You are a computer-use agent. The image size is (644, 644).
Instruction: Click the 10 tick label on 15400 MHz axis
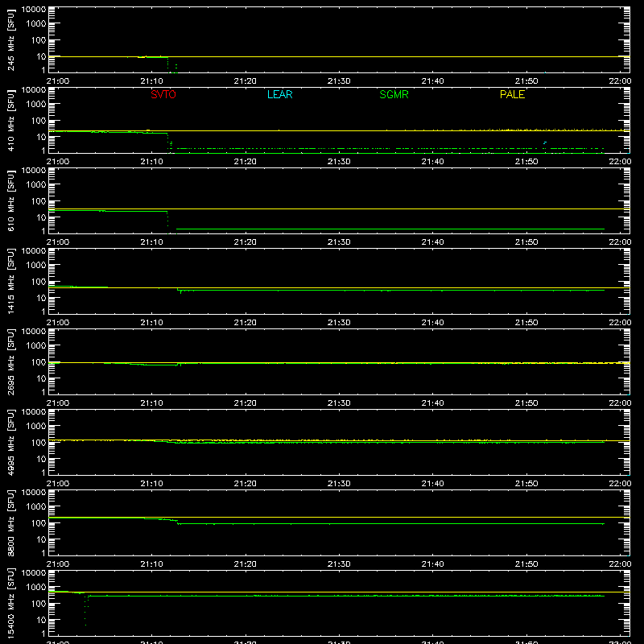coord(41,620)
